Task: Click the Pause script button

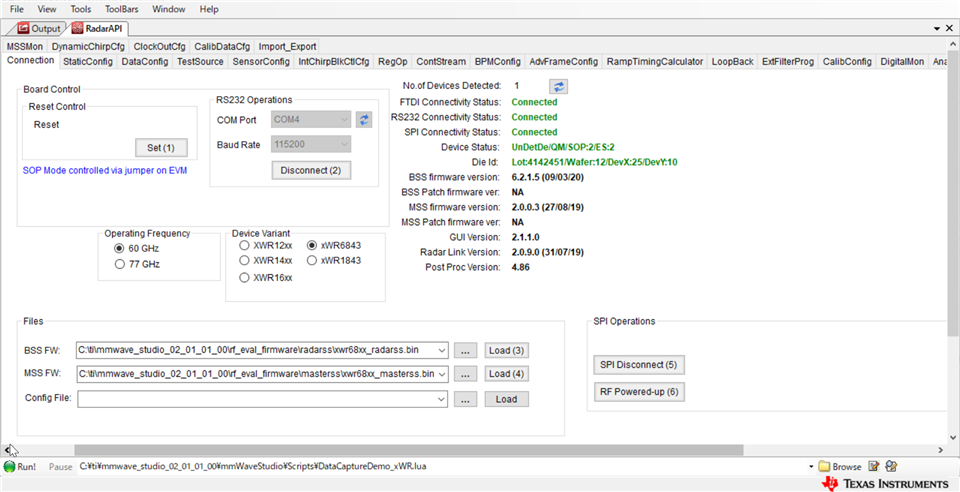Action: pos(60,466)
